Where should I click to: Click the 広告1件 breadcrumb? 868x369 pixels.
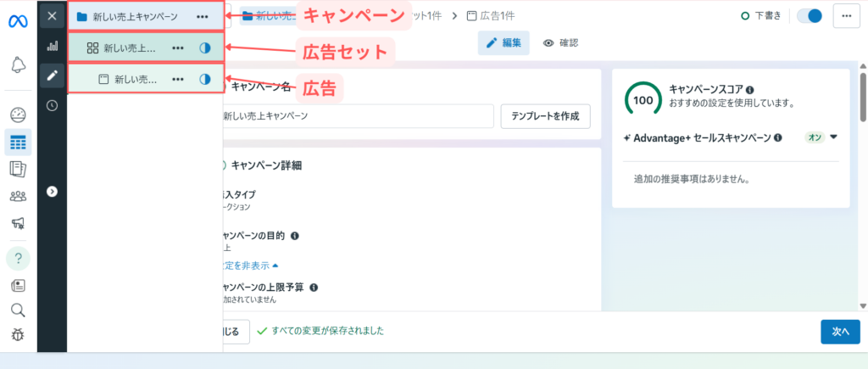click(491, 16)
